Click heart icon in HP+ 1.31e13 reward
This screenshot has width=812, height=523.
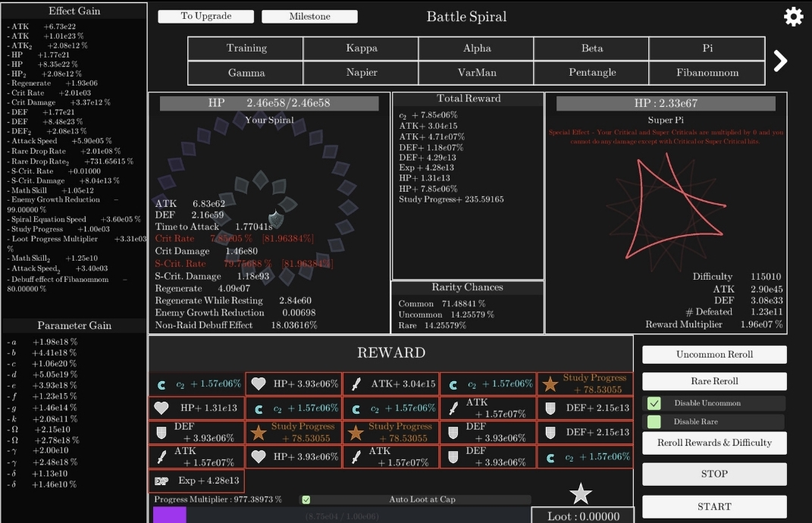tap(161, 408)
